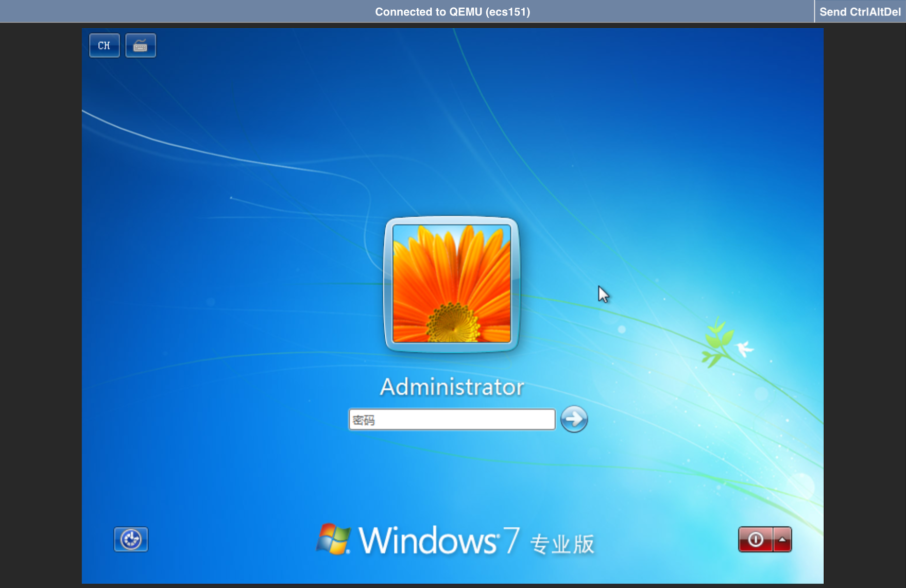Open the on-screen keyboard icon
The width and height of the screenshot is (906, 588).
click(141, 45)
